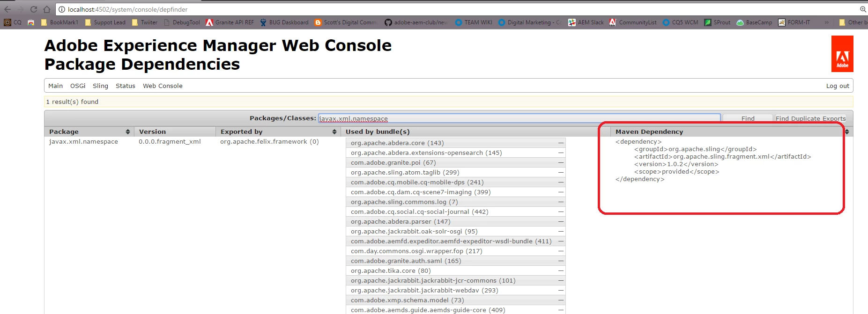Click the zoom magnifier icon in address bar
Screen dimensions: 868x314
[863, 9]
